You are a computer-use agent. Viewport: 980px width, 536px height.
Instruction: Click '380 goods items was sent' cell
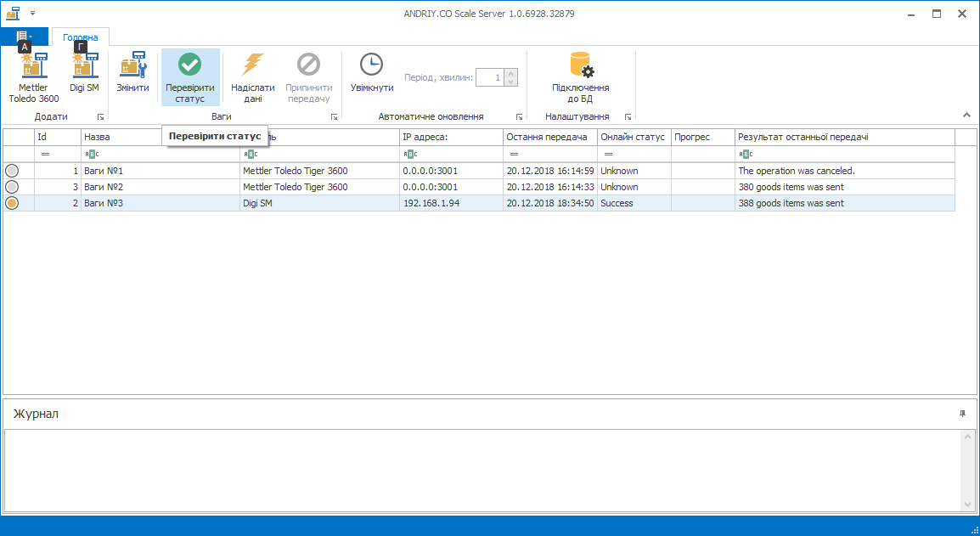[845, 187]
